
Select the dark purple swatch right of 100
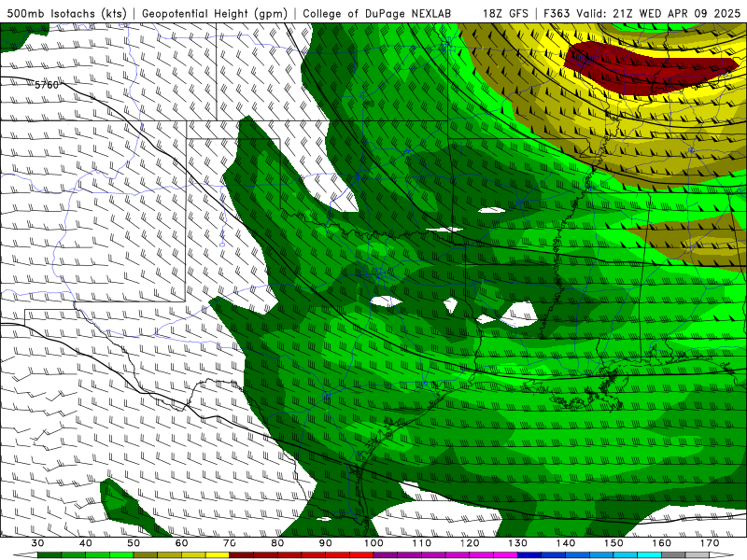(386, 555)
